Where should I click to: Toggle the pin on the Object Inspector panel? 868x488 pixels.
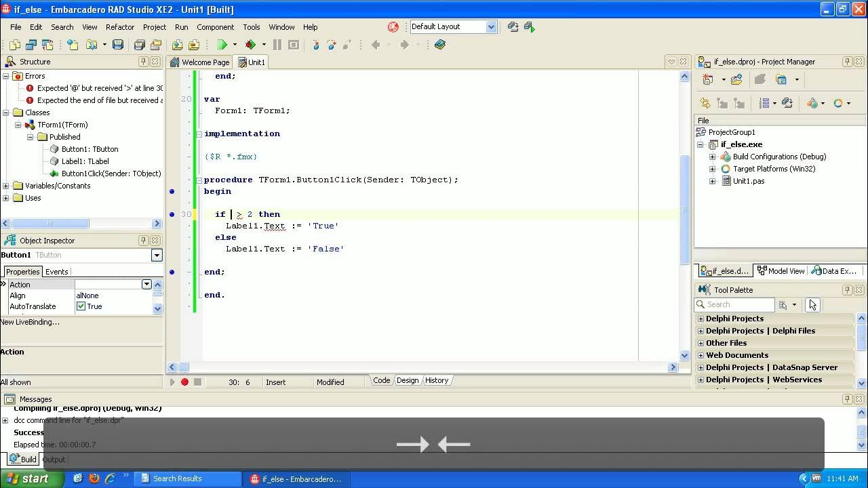pos(143,241)
